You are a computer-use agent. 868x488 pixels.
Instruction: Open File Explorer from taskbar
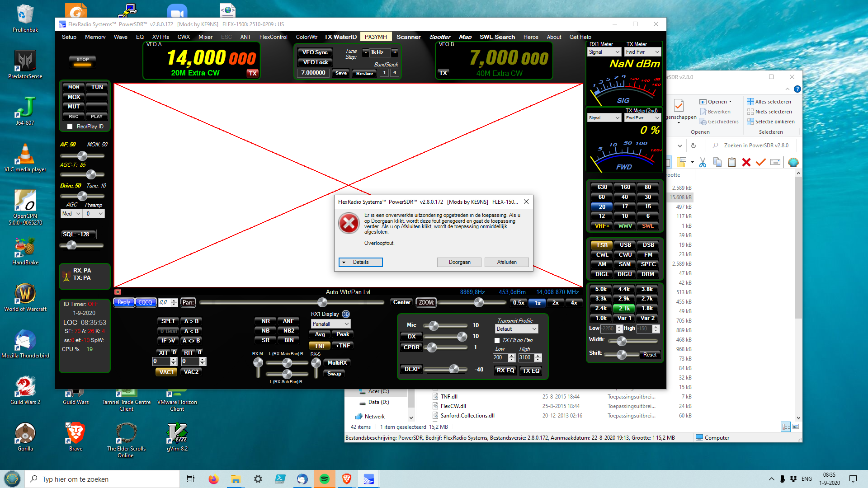[236, 479]
